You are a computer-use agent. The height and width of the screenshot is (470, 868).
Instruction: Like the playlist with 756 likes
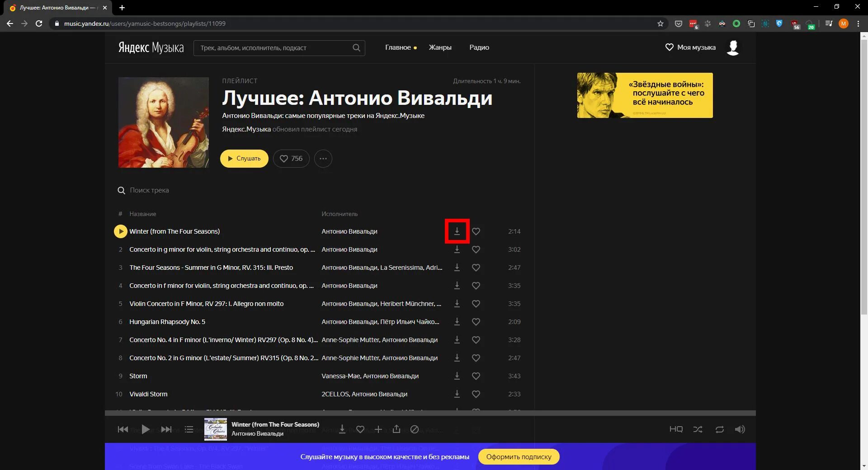291,159
